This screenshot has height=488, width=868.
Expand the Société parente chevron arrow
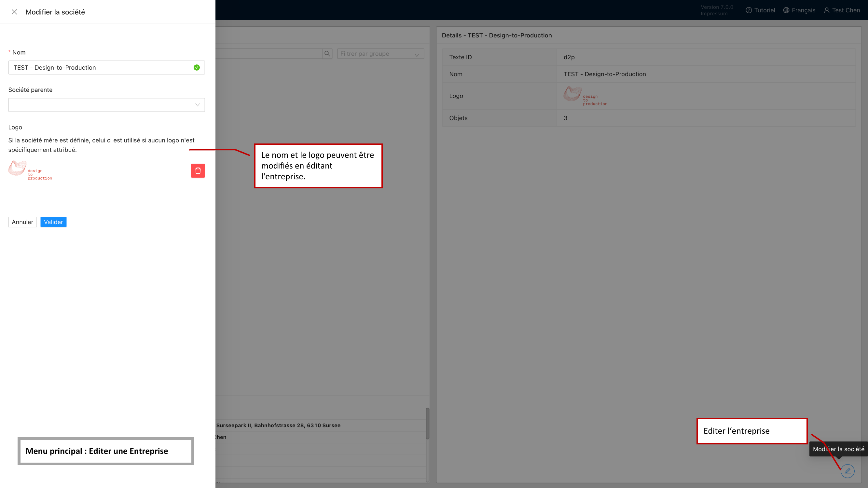pyautogui.click(x=197, y=105)
